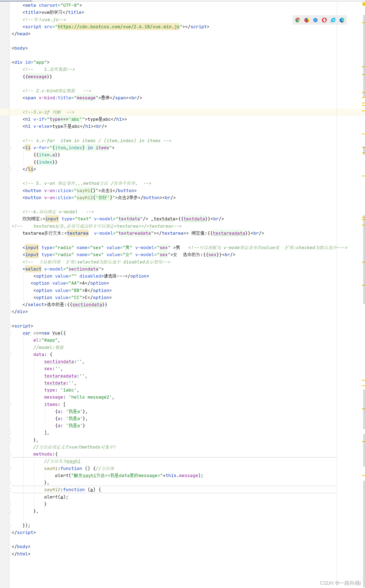Click the sectiondata:'' property line
The height and width of the screenshot is (588, 365).
(64, 361)
